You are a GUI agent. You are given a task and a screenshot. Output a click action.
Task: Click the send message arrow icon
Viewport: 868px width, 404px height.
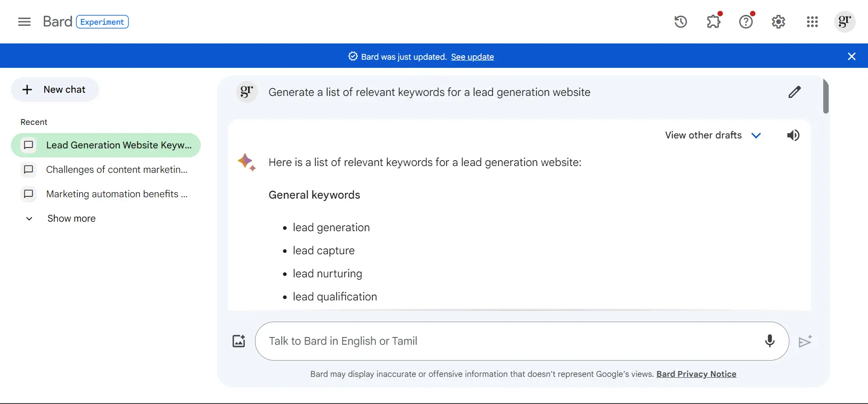(x=805, y=341)
